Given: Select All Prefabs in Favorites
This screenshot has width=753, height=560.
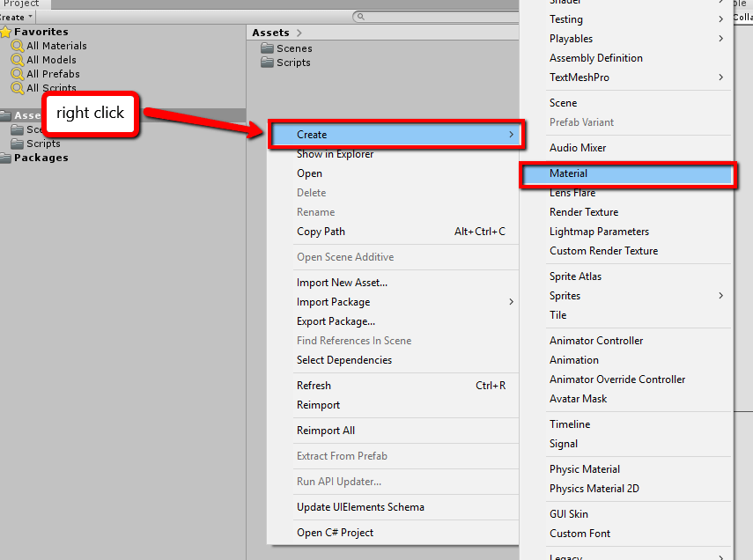Looking at the screenshot, I should 53,74.
